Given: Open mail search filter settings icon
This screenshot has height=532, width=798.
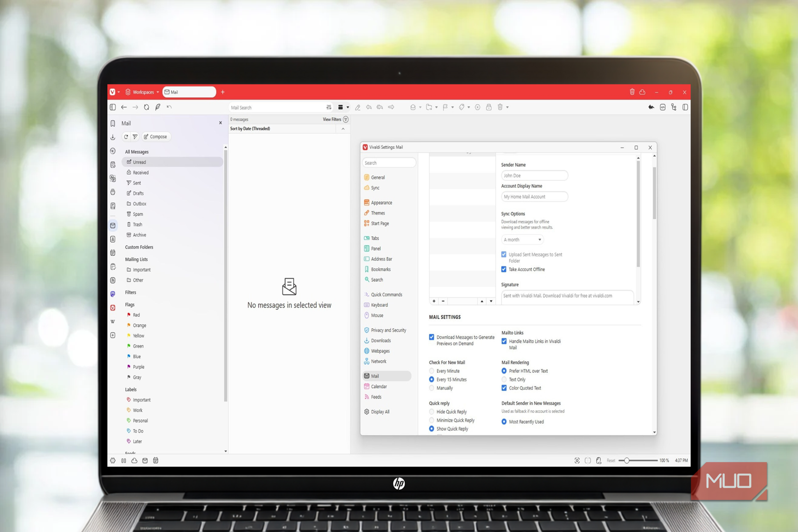Looking at the screenshot, I should [329, 107].
